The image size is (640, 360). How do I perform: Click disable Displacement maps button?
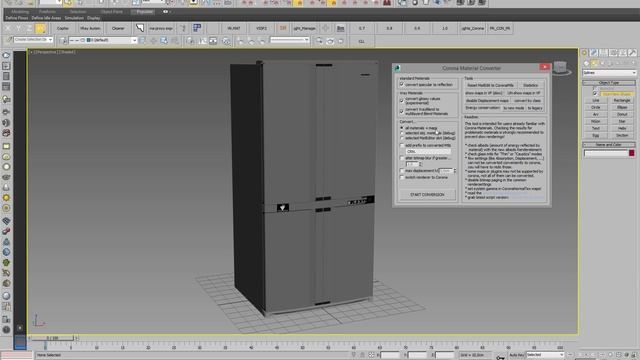(x=487, y=100)
